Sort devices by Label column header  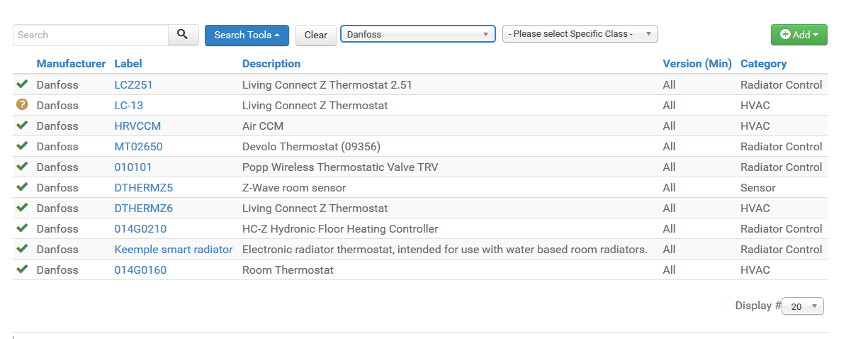[x=128, y=64]
